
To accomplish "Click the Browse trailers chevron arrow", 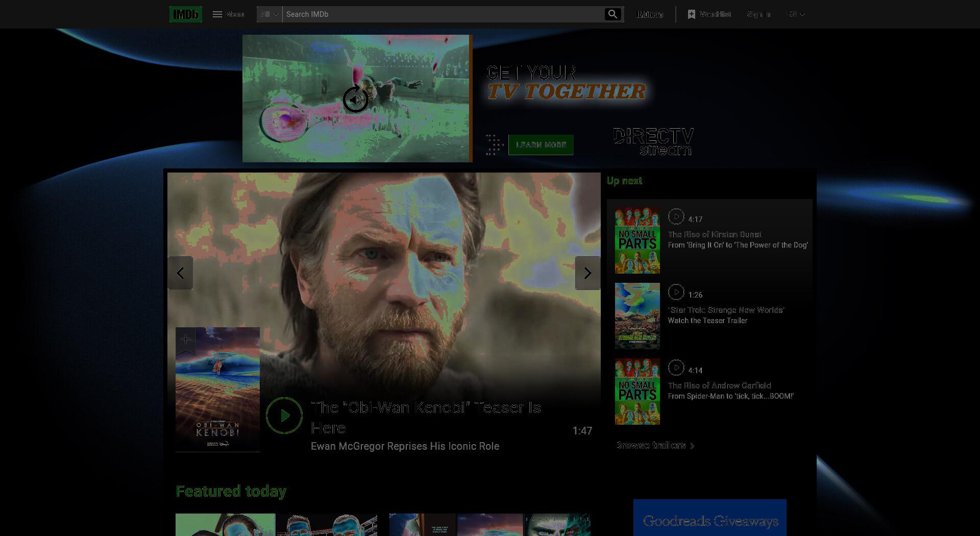I will pyautogui.click(x=692, y=446).
